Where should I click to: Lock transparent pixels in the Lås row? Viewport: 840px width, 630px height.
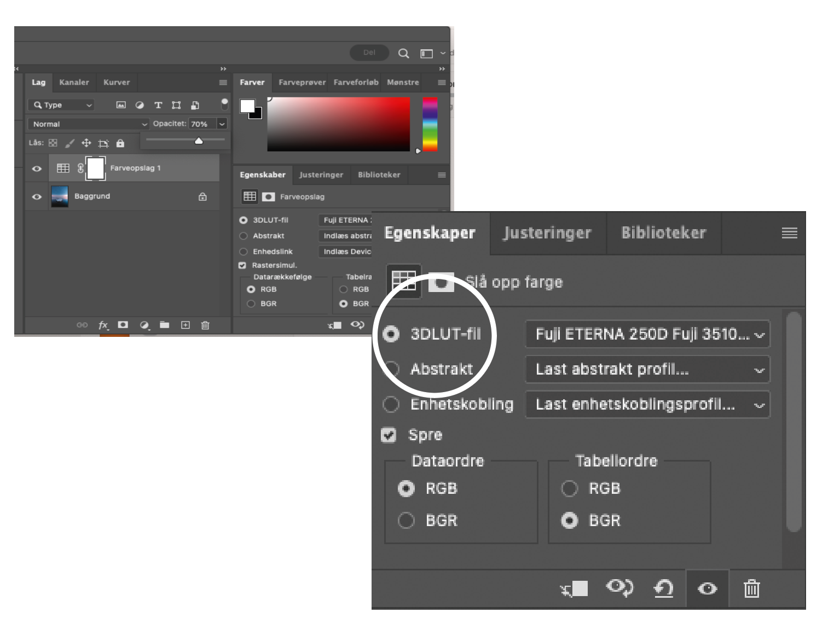point(53,143)
